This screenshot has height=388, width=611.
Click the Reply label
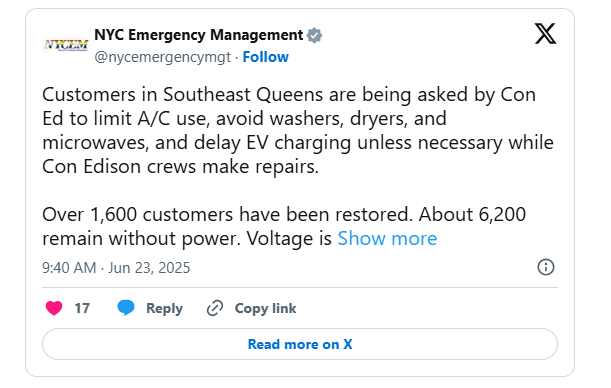click(164, 308)
